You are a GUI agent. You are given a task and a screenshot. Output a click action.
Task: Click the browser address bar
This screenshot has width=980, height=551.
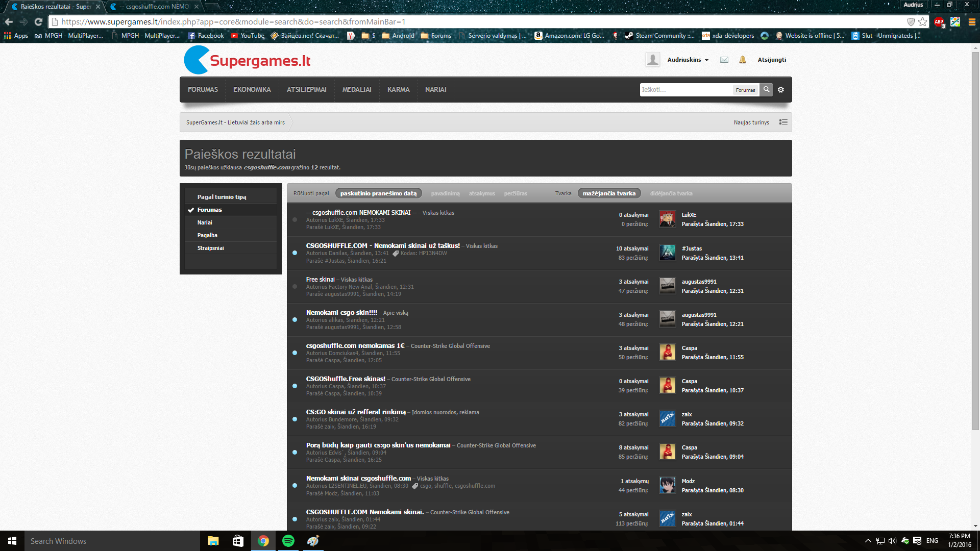pos(480,21)
